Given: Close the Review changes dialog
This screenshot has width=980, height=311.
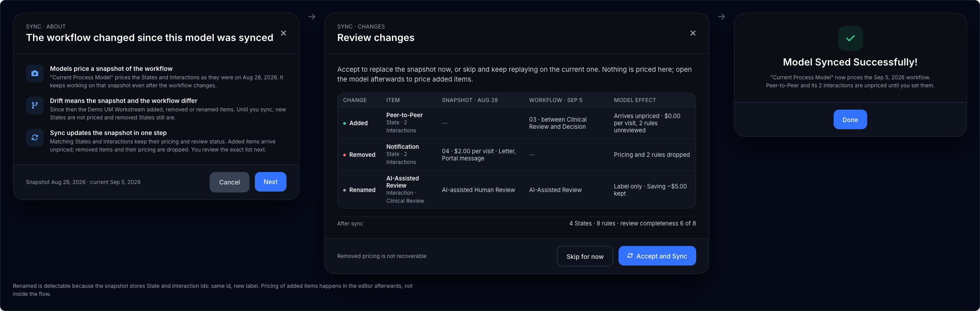Looking at the screenshot, I should click(x=693, y=33).
